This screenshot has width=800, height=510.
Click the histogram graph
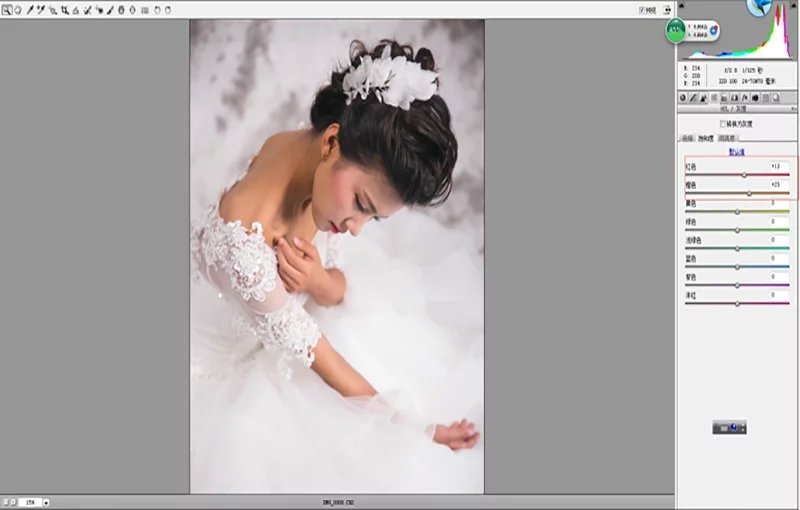(x=738, y=32)
